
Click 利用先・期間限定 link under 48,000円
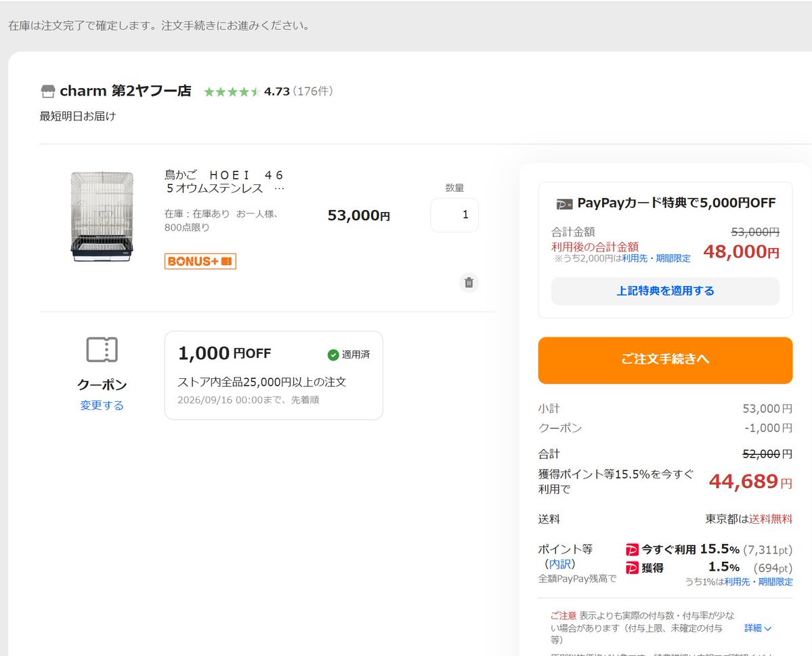point(656,258)
